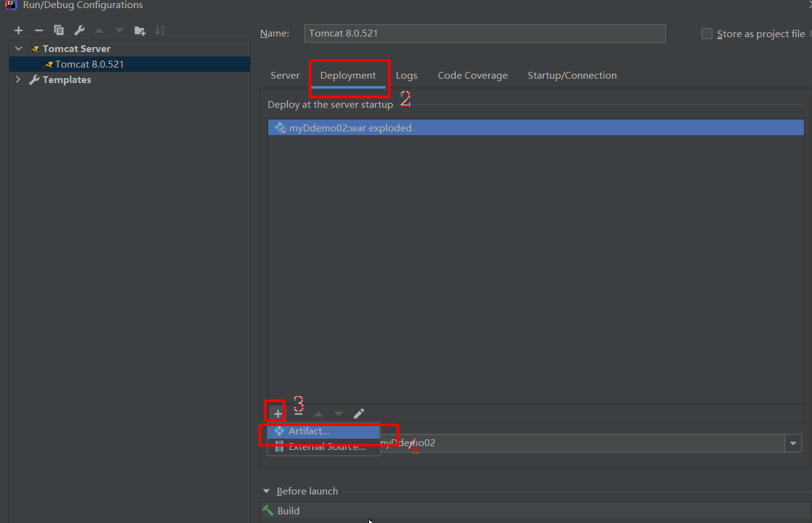Select the Tomcat Server group label
812x523 pixels.
76,48
